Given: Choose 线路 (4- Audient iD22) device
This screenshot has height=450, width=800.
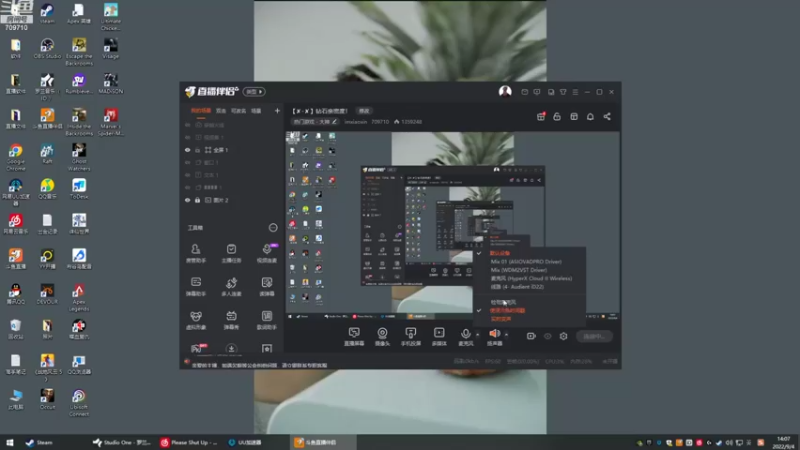Looking at the screenshot, I should [x=517, y=287].
